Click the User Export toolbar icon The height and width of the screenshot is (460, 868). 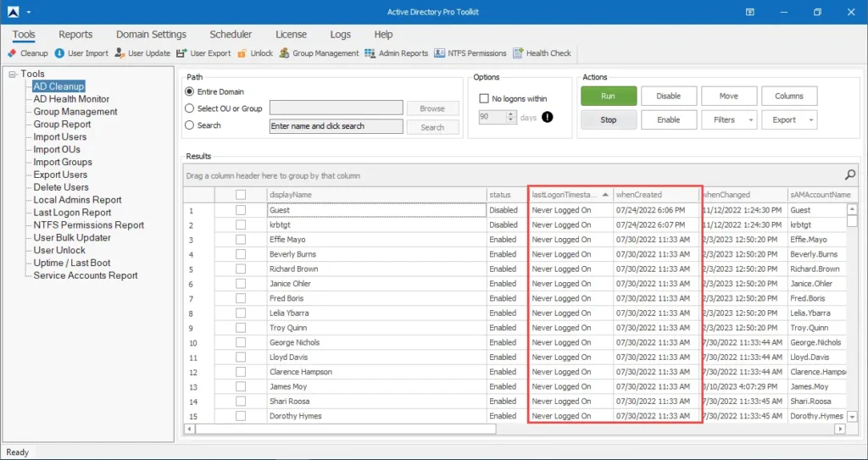coord(181,53)
